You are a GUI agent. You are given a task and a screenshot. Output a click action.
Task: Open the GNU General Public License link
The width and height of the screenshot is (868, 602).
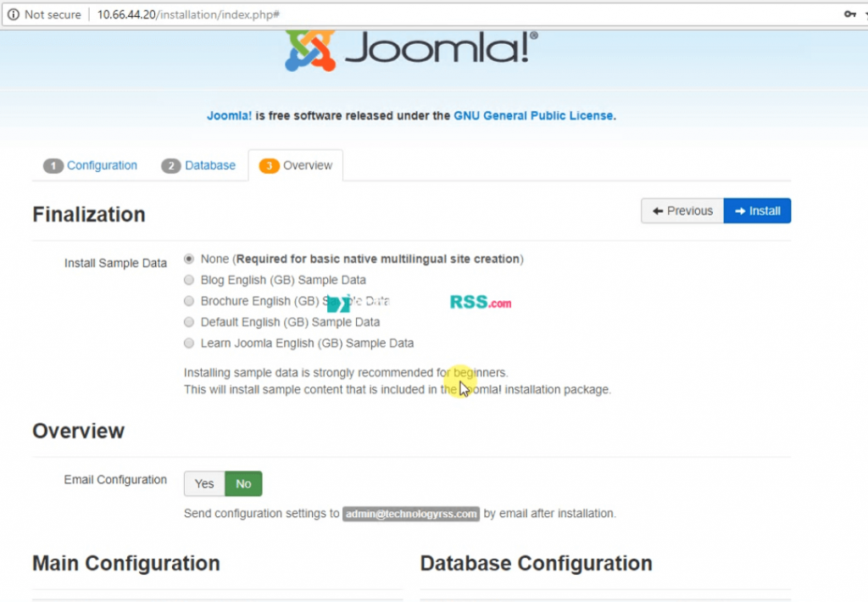tap(534, 116)
